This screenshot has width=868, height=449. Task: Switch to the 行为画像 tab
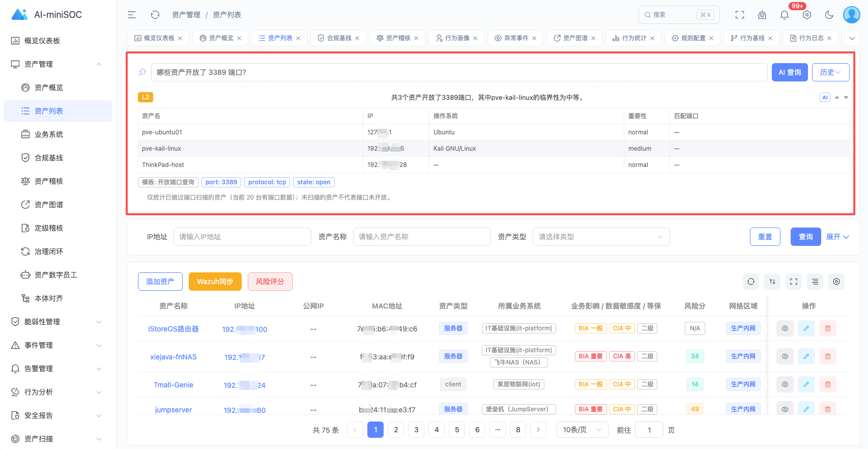coord(457,38)
